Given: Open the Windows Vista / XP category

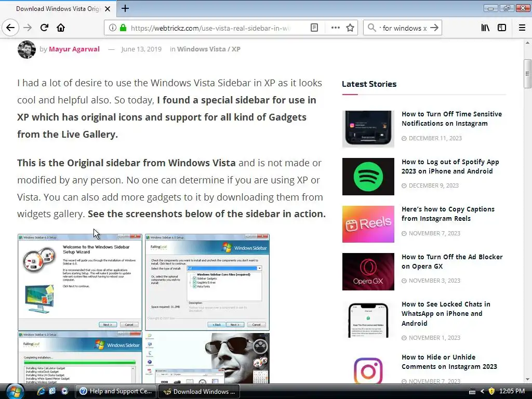Looking at the screenshot, I should point(209,49).
